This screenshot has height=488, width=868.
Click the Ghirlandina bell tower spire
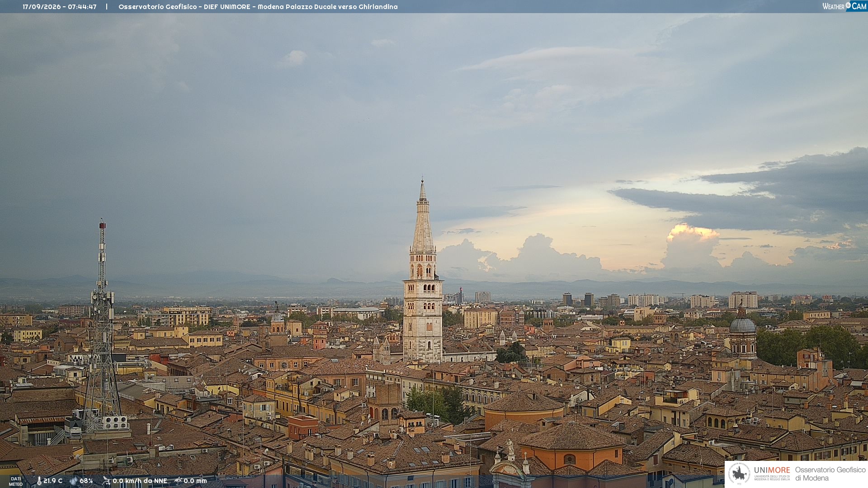(423, 216)
